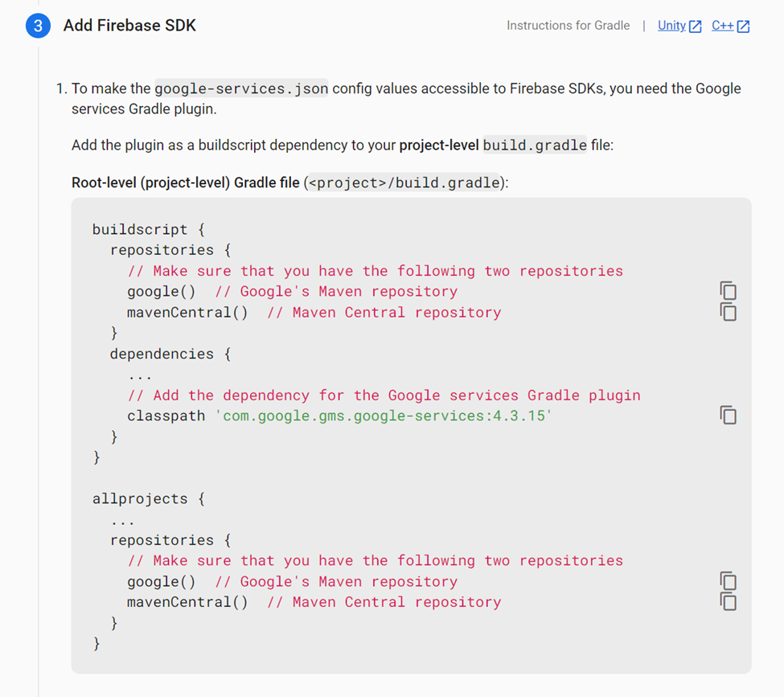Viewport: 784px width, 697px height.
Task: Click the "buildscript {" code line
Action: click(149, 229)
